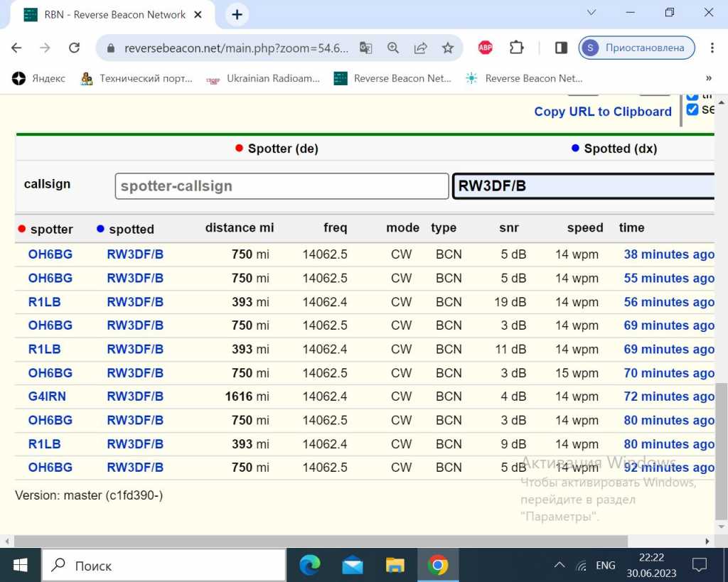The image size is (728, 582).
Task: Open a new browser tab
Action: [237, 15]
